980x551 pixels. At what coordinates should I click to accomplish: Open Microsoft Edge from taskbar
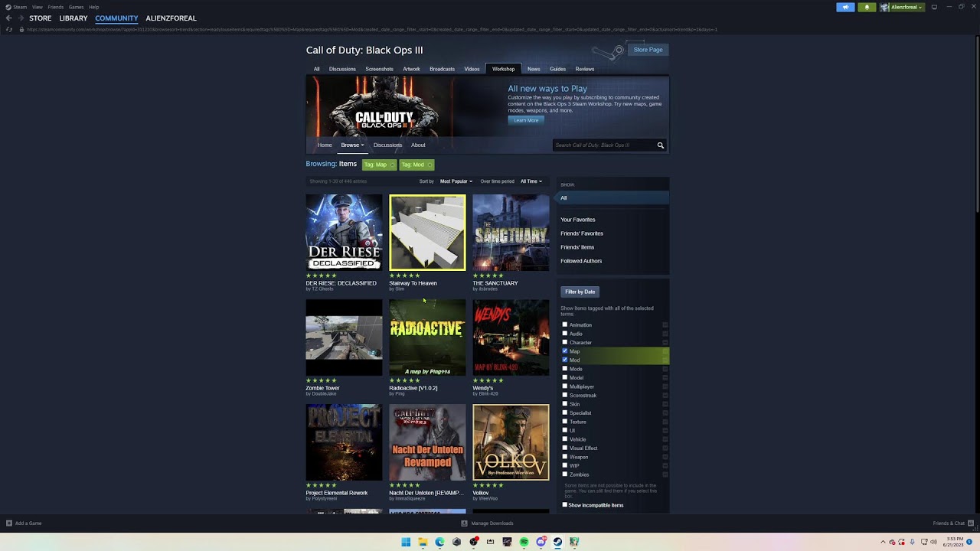click(x=439, y=542)
